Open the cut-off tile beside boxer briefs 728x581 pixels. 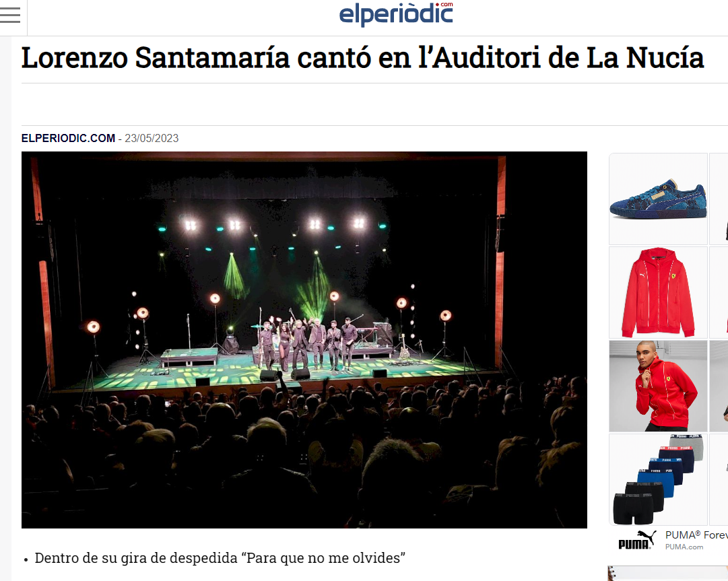[719, 480]
